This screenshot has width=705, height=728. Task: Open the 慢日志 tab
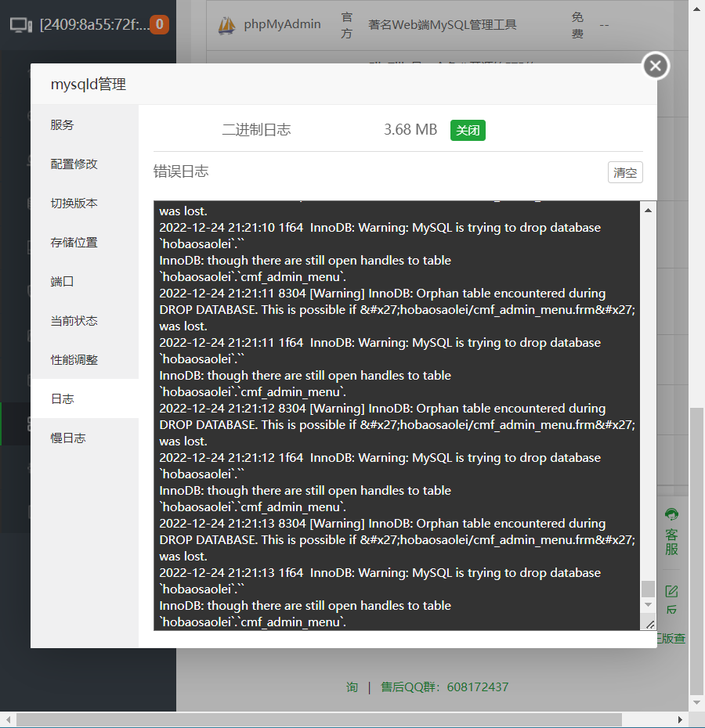(x=85, y=438)
